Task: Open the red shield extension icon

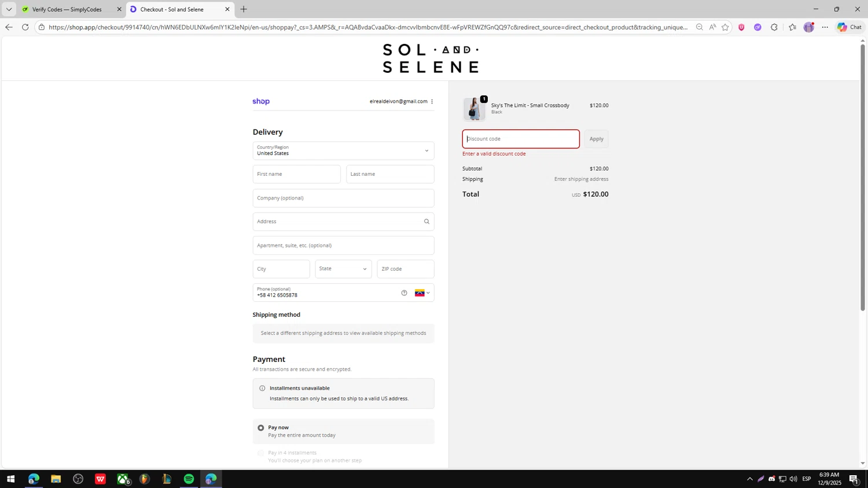Action: click(x=741, y=27)
